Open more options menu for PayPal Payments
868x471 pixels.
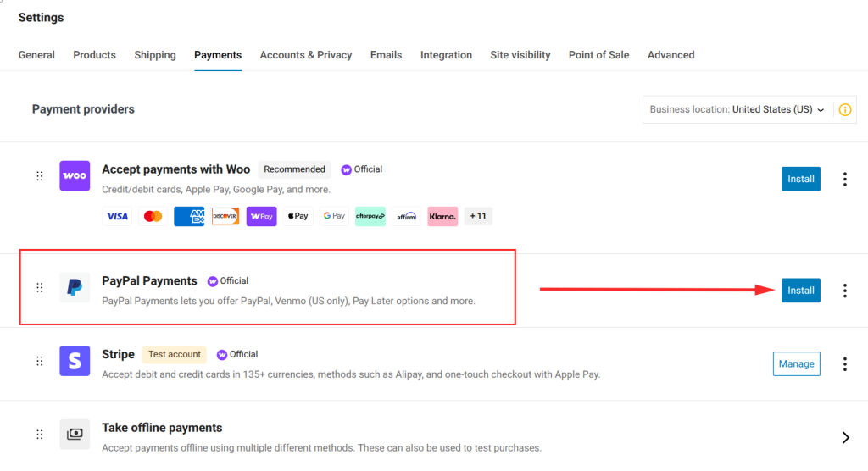pos(845,291)
